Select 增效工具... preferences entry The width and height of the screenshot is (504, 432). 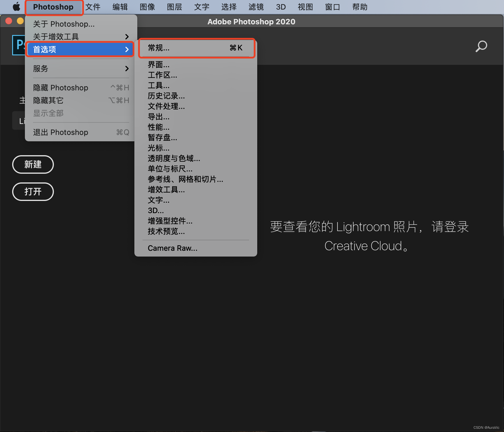(196, 190)
